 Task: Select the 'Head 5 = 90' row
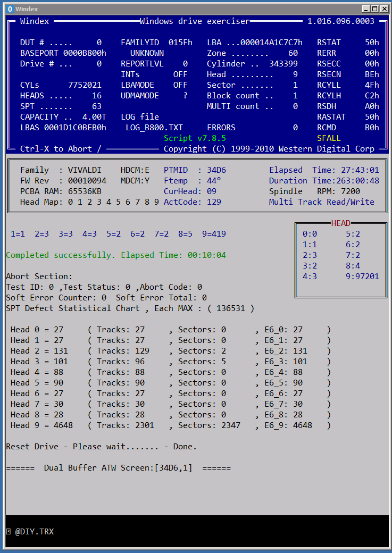[171, 383]
